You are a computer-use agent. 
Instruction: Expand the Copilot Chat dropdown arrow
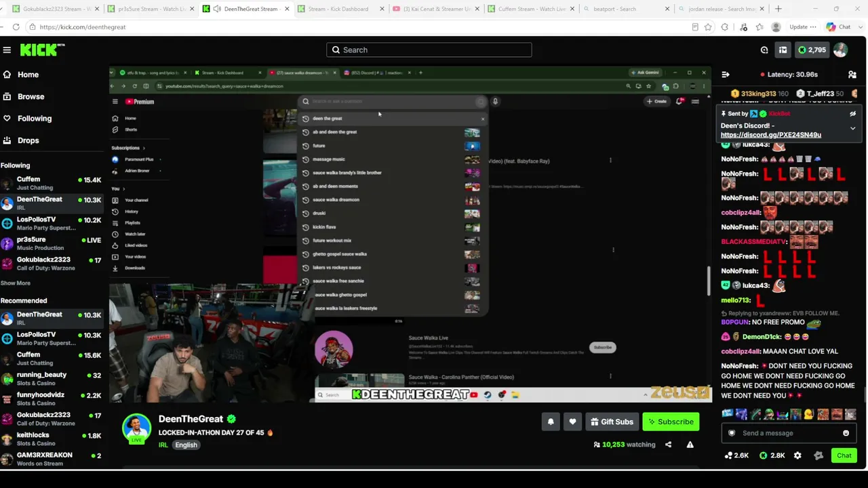[859, 27]
